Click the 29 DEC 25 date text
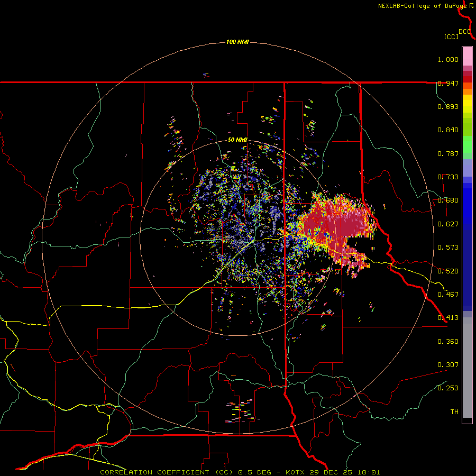Image resolution: width=476 pixels, height=476 pixels. pyautogui.click(x=331, y=472)
